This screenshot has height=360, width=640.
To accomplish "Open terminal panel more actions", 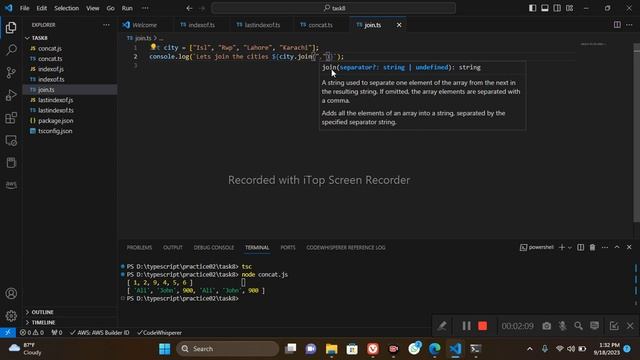I will 604,247.
